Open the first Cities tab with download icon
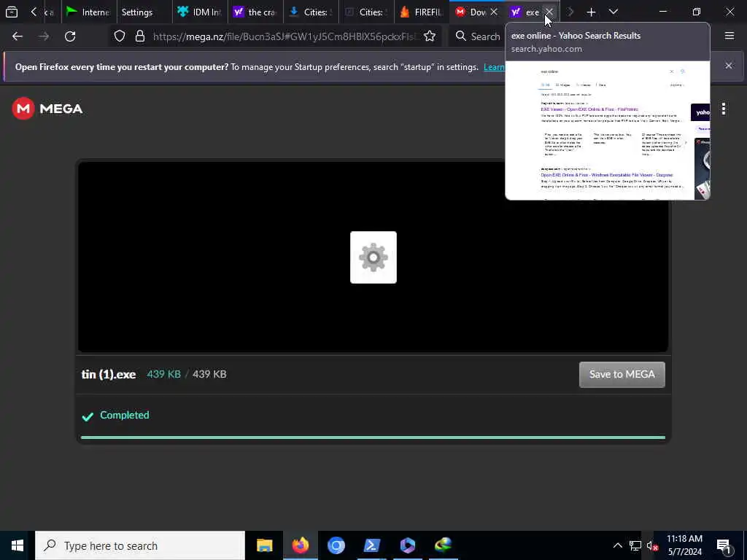Image resolution: width=747 pixels, height=560 pixels. click(311, 12)
